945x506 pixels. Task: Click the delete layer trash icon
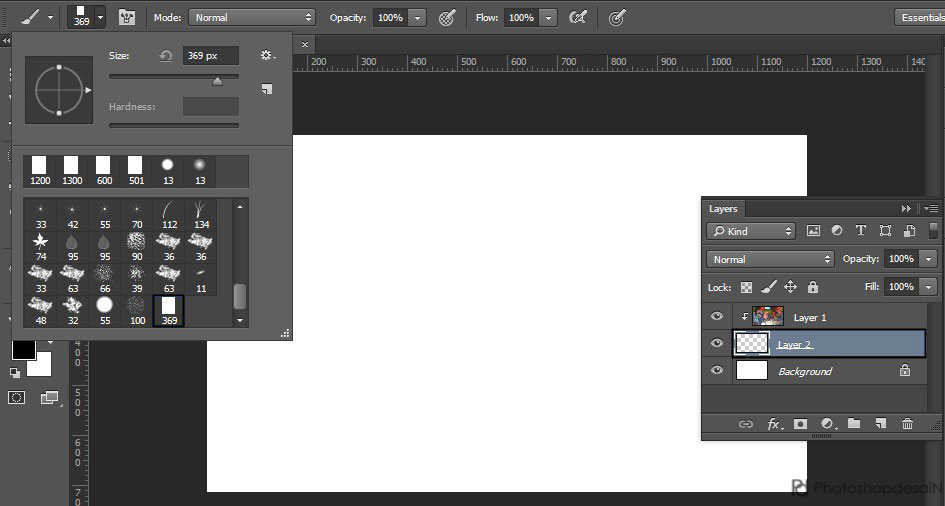[x=907, y=424]
